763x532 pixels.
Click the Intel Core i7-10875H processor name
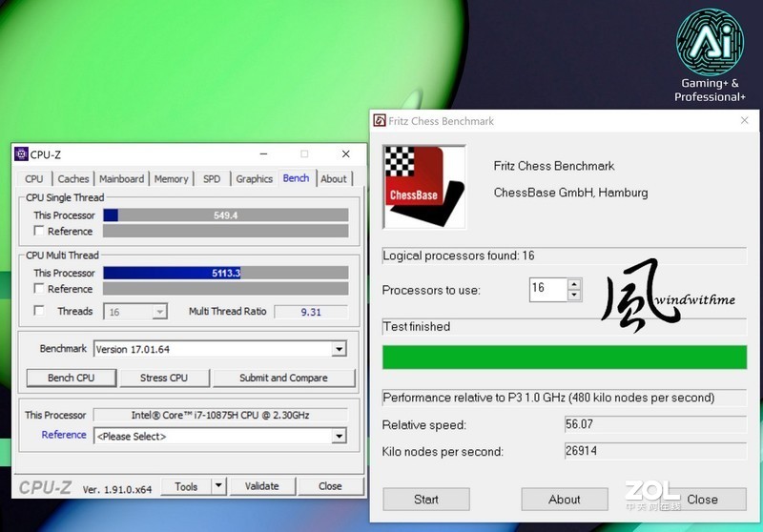(220, 415)
